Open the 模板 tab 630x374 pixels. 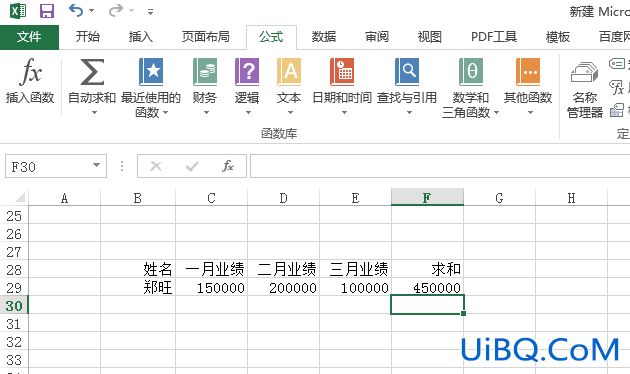pos(558,37)
